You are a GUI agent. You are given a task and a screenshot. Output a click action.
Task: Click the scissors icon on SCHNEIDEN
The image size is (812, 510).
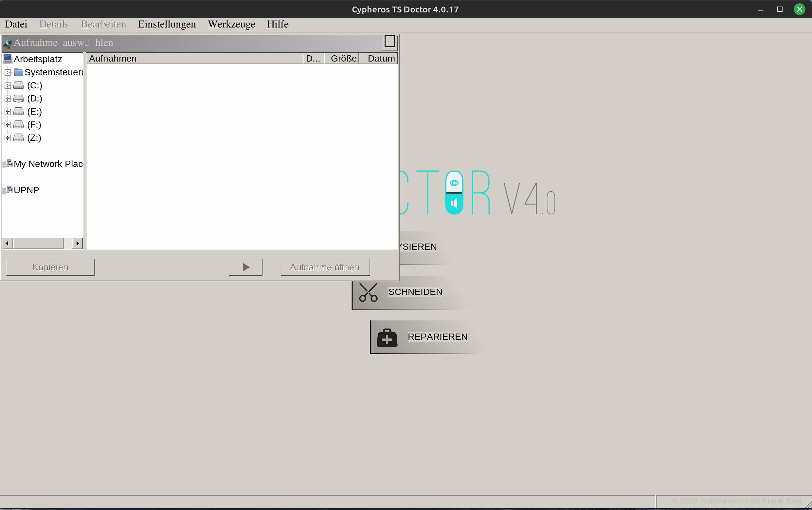[368, 292]
